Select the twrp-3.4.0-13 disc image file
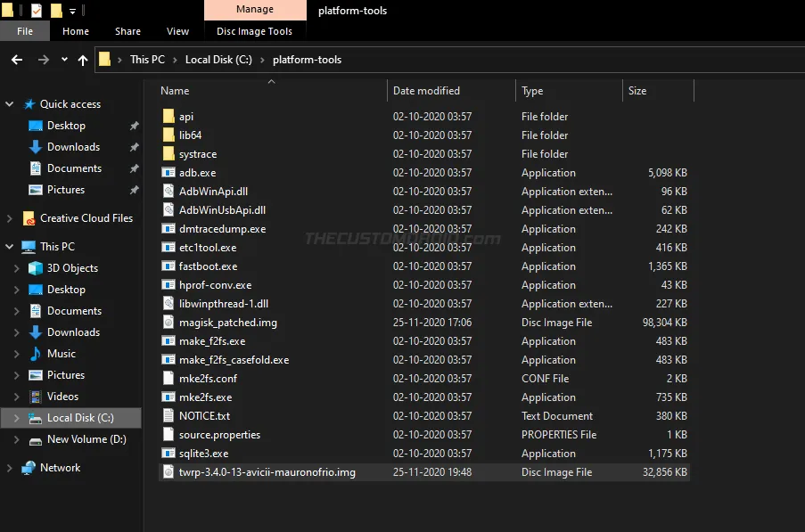Viewport: 805px width, 532px height. [x=266, y=471]
